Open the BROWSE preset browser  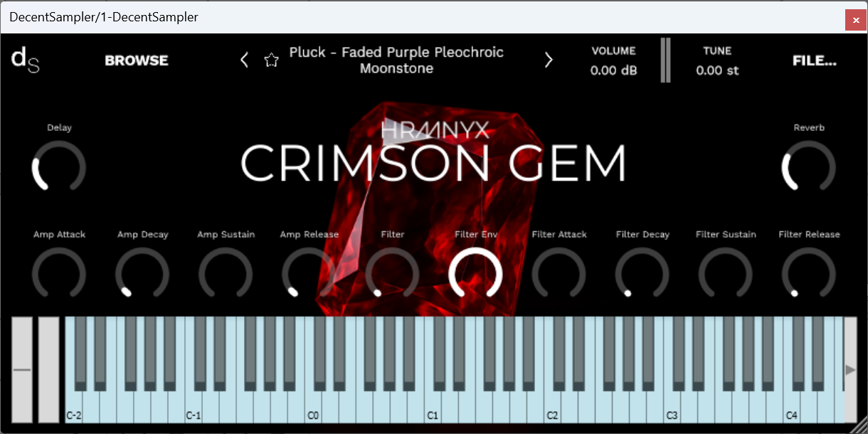136,60
